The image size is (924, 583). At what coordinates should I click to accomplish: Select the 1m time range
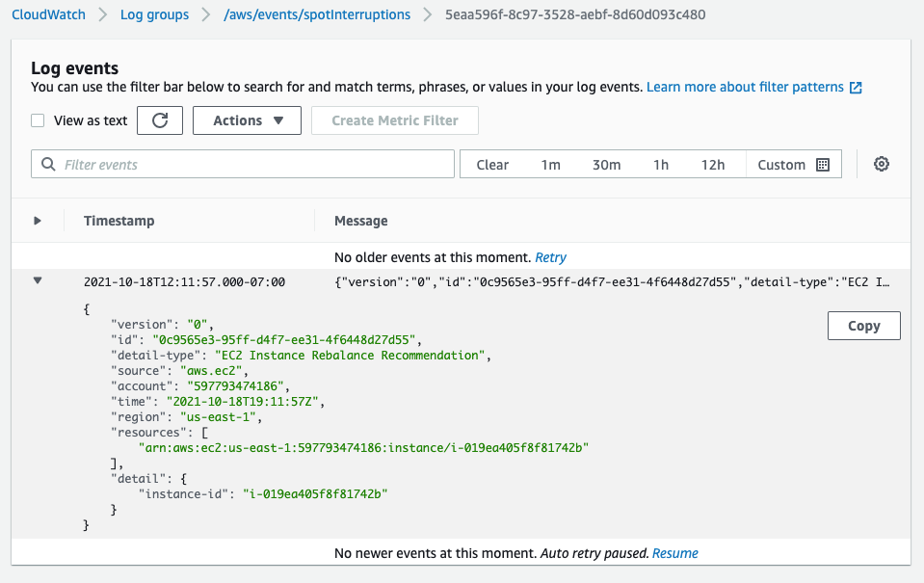coord(550,164)
